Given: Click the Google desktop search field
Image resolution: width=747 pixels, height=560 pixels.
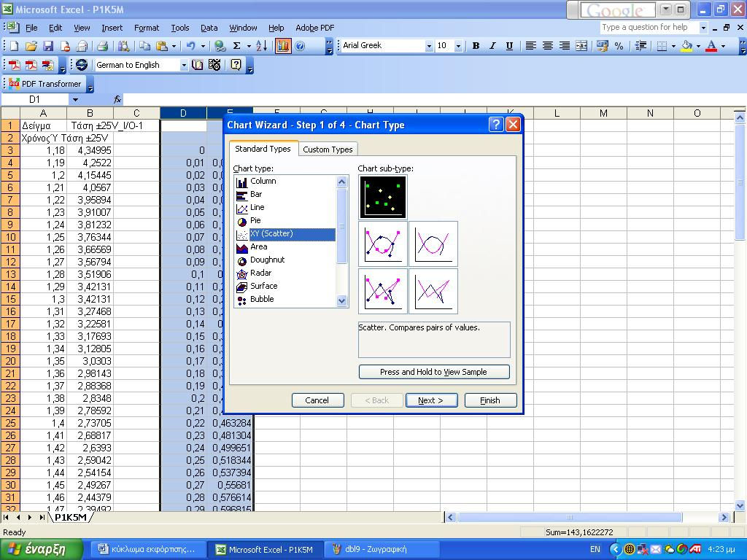Looking at the screenshot, I should click(x=618, y=9).
